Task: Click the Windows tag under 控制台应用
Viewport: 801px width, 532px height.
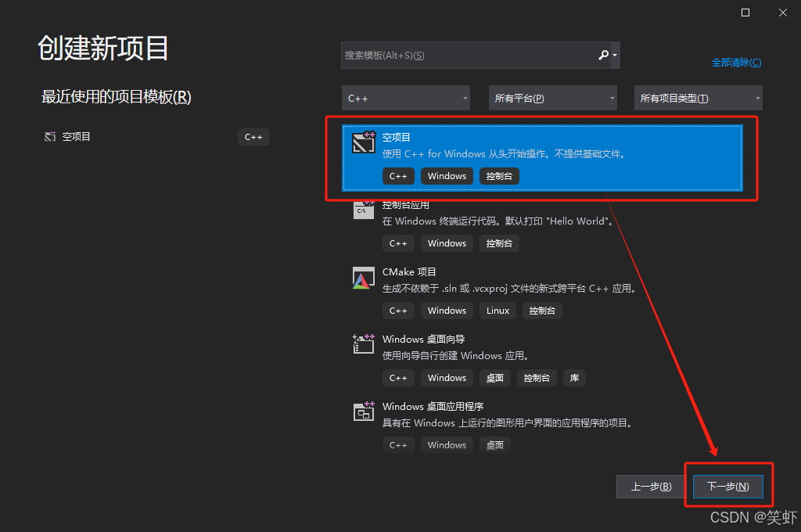Action: coord(447,243)
